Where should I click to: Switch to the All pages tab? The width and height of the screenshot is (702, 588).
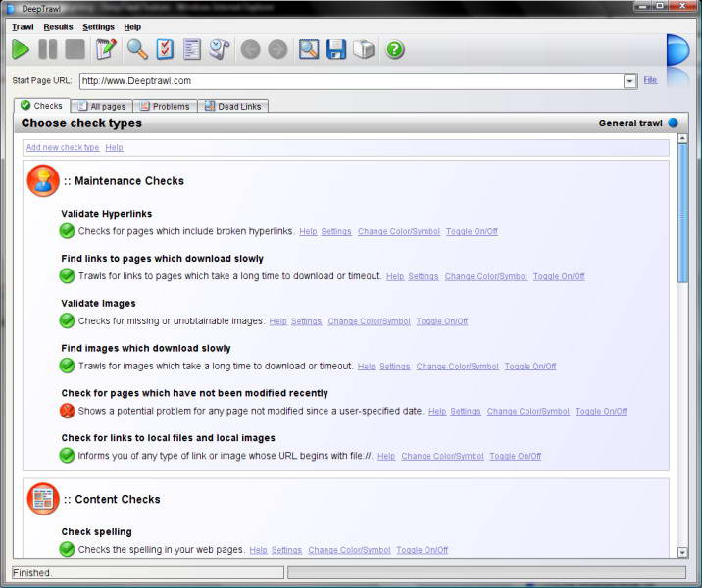click(102, 107)
